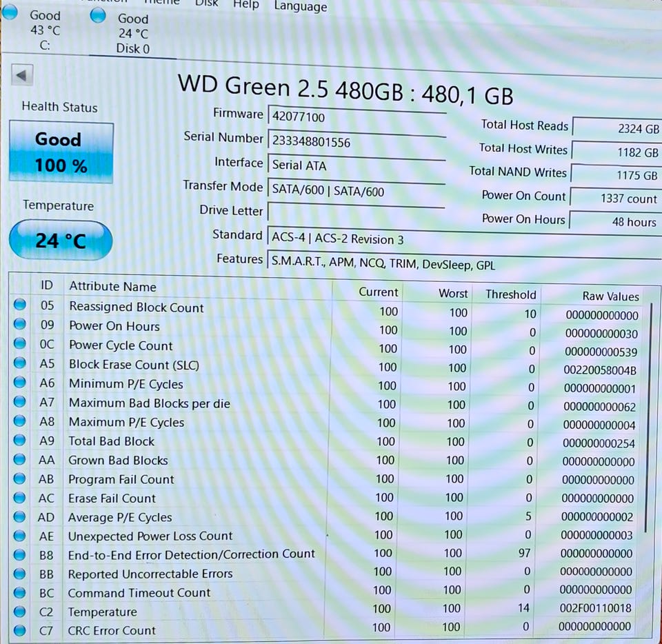Viewport: 662px width, 644px height.
Task: Click the Current column header
Action: [379, 292]
